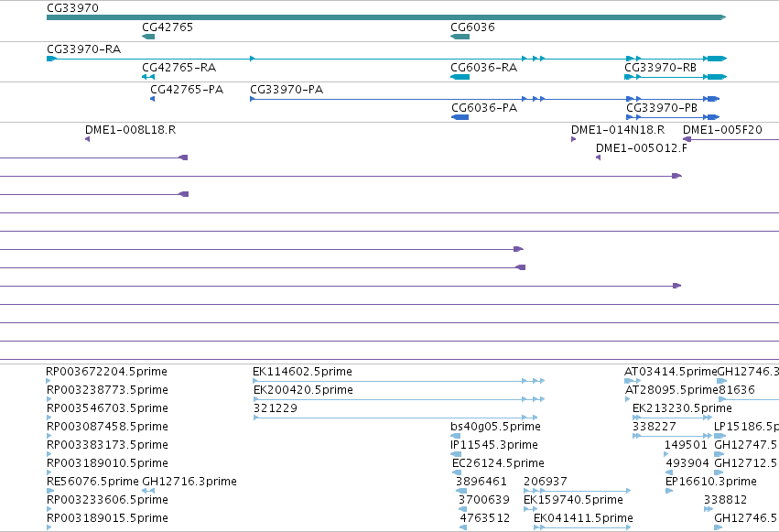
Task: Select transcript CG42765-RA
Action: click(x=148, y=77)
